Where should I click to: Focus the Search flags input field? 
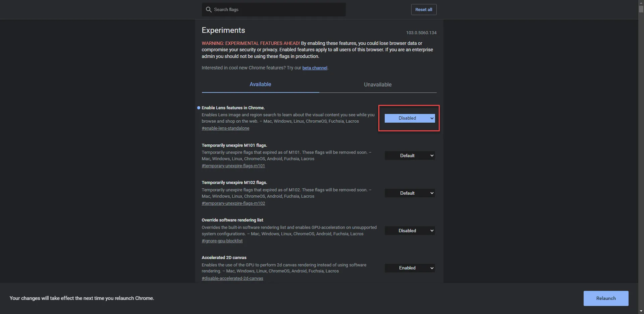point(274,9)
